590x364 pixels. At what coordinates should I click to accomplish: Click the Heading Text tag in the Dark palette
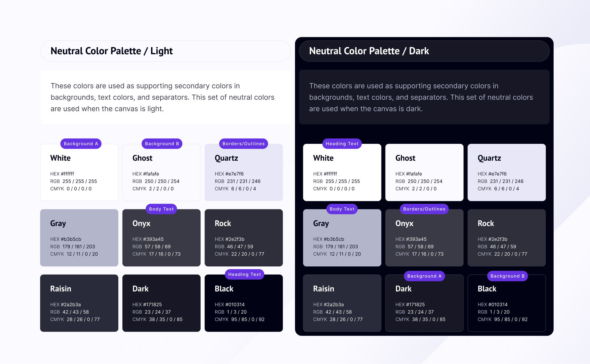pyautogui.click(x=342, y=144)
